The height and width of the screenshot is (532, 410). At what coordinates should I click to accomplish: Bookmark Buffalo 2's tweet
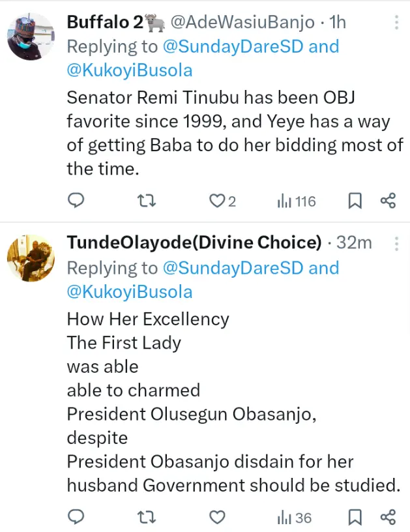[x=355, y=201]
